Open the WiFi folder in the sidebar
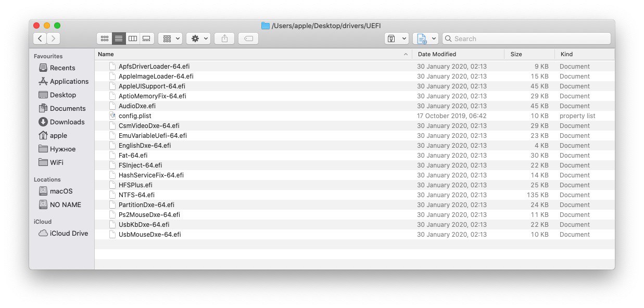The image size is (644, 308). click(51, 162)
